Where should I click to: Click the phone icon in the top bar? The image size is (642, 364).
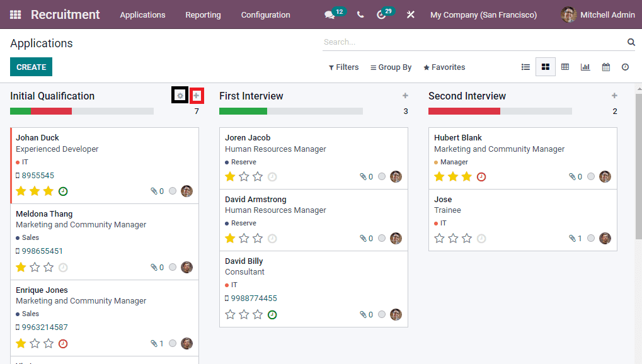pyautogui.click(x=360, y=14)
